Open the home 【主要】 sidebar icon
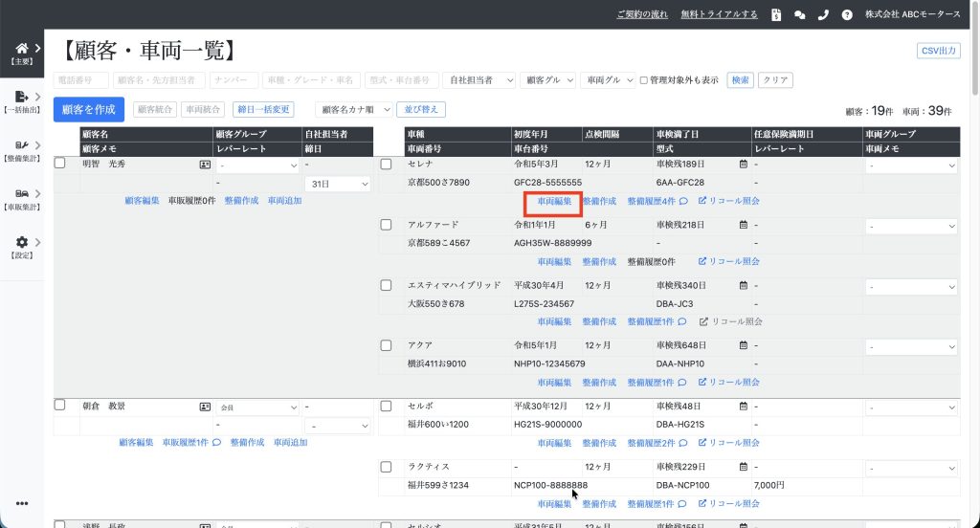This screenshot has height=528, width=980. coord(22,48)
